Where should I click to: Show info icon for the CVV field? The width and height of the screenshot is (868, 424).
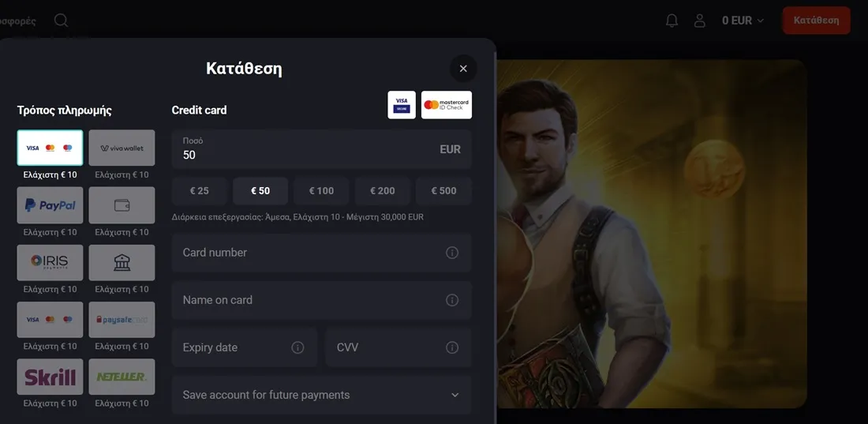point(452,347)
